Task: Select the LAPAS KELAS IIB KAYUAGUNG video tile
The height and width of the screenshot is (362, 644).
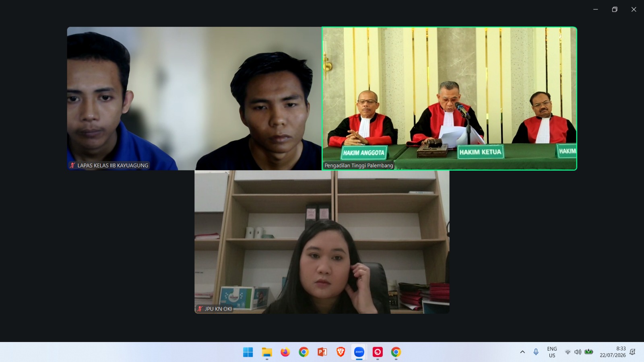Action: click(194, 99)
